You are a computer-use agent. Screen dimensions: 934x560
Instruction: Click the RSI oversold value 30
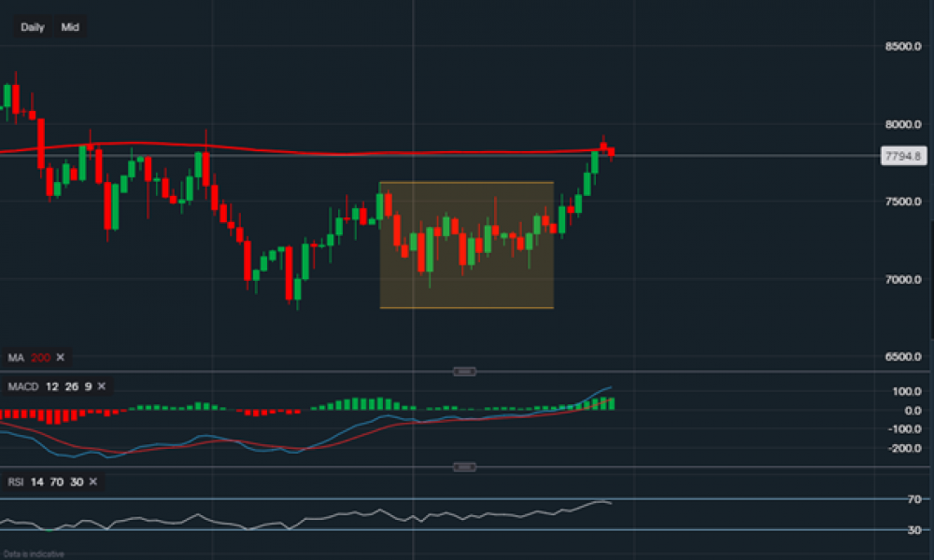coord(77,483)
